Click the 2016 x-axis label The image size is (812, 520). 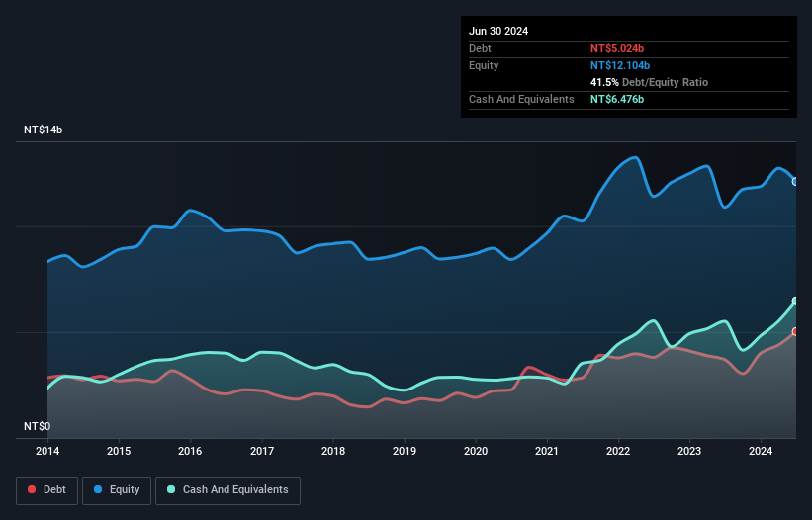(x=190, y=451)
